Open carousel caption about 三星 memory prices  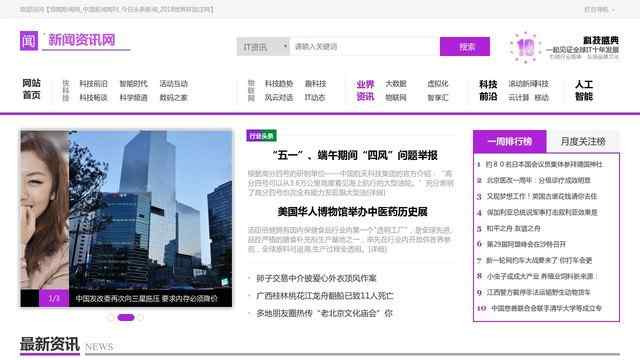pyautogui.click(x=147, y=299)
